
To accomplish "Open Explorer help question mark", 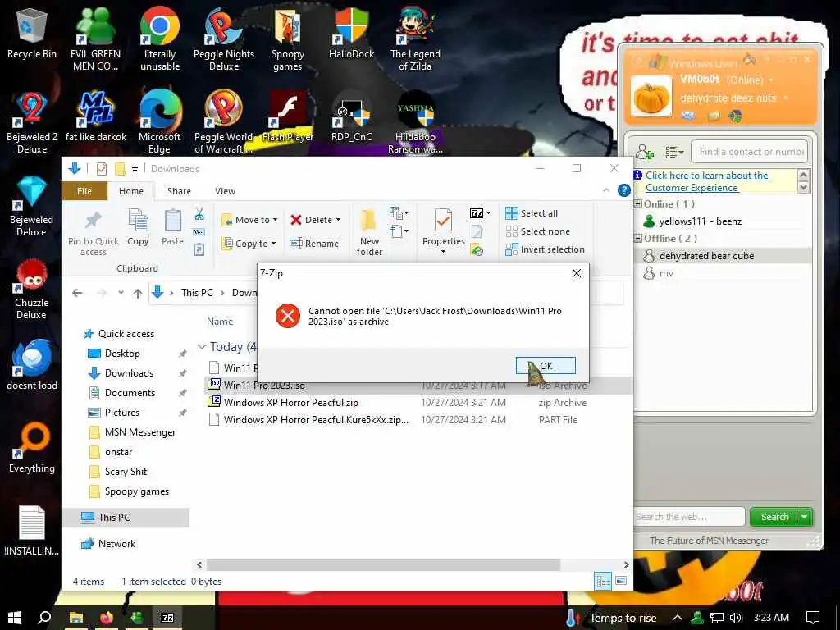I will [623, 190].
